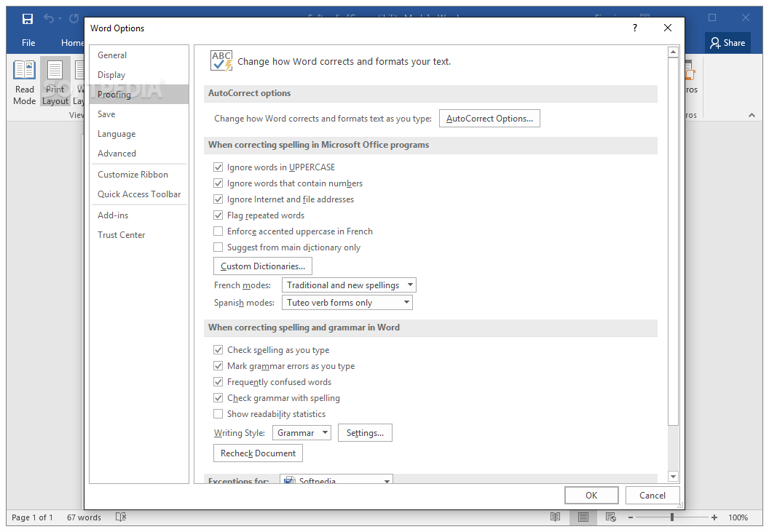Open the File tab in Word

point(28,43)
